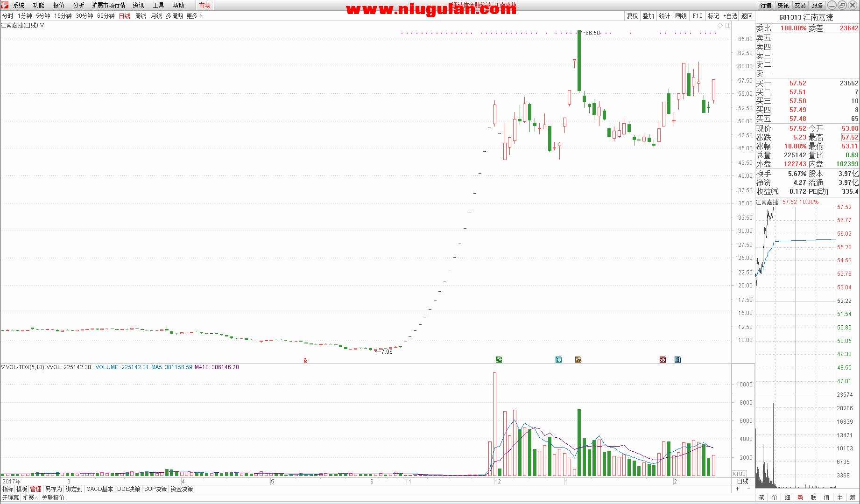The image size is (860, 504).
Task: Expand the 江南嘉捷(日线) chart dropdown
Action: [x=42, y=25]
